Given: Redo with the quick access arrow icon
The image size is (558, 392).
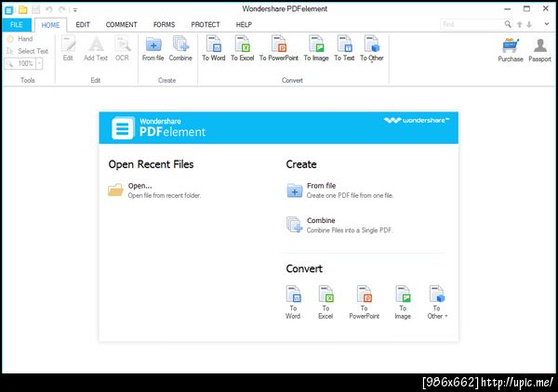Looking at the screenshot, I should pyautogui.click(x=62, y=10).
